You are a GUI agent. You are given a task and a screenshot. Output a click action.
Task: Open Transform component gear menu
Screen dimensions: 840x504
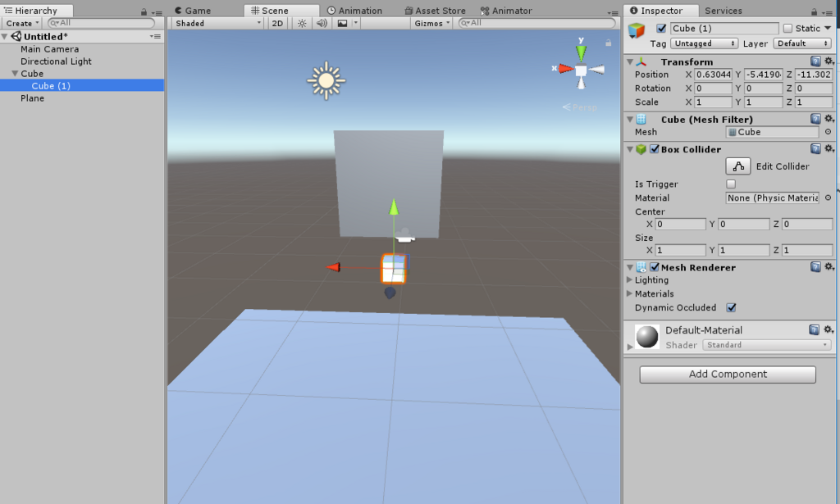[x=829, y=61]
